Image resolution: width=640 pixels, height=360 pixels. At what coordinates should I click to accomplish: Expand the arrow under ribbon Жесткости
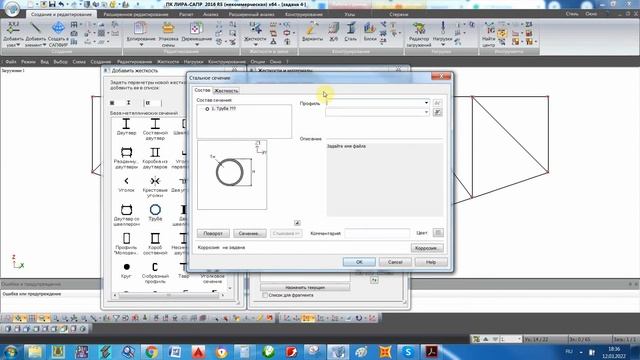click(256, 44)
